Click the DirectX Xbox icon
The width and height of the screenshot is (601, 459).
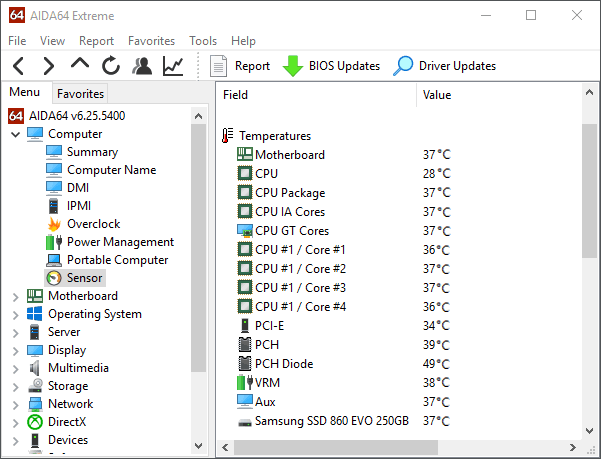[34, 422]
